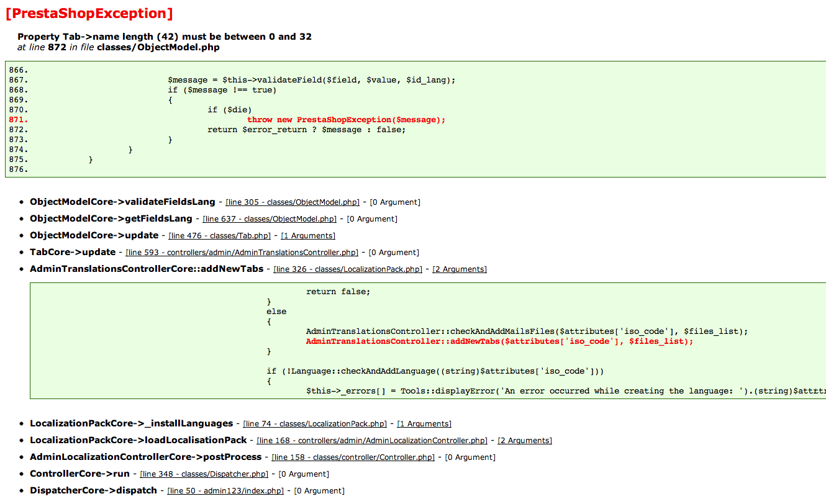Click 'else' keyword in code block

click(x=276, y=312)
